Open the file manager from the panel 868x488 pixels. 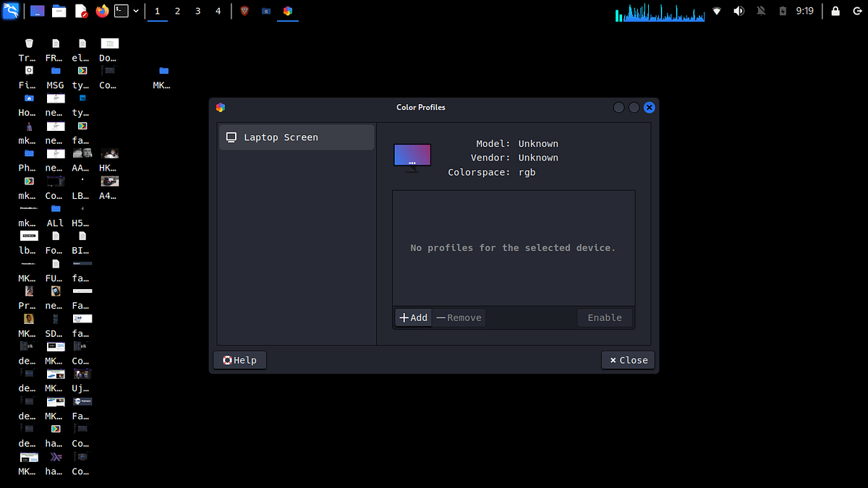(x=59, y=11)
